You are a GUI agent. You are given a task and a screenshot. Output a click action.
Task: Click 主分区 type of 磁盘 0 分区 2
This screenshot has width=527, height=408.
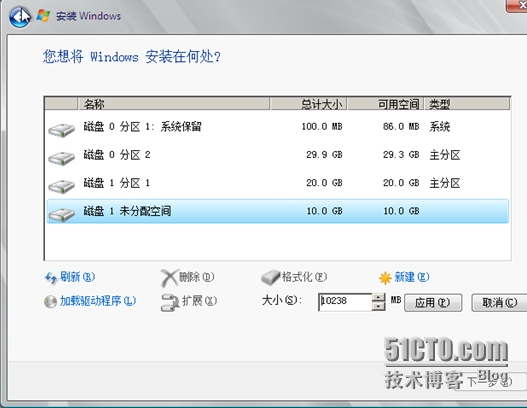(x=445, y=155)
